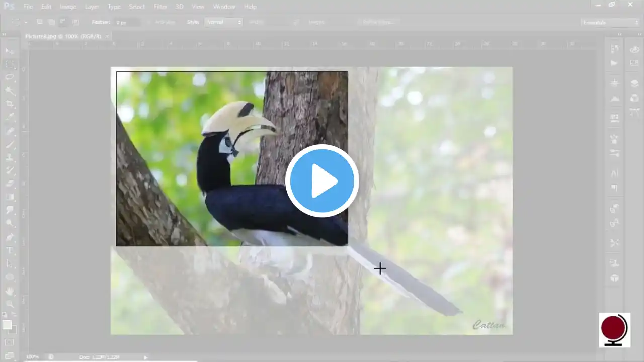Open the Essentials workspace dropdown

tap(610, 22)
